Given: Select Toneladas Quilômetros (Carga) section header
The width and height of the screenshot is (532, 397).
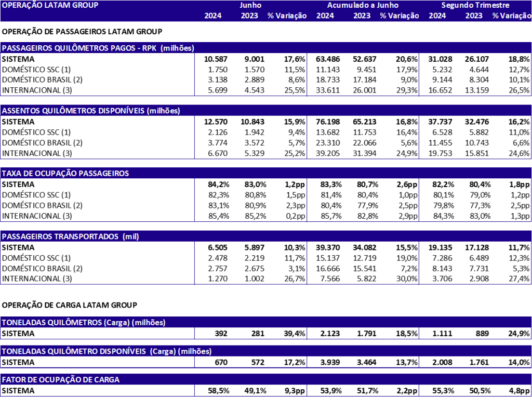Looking at the screenshot, I should point(84,323).
